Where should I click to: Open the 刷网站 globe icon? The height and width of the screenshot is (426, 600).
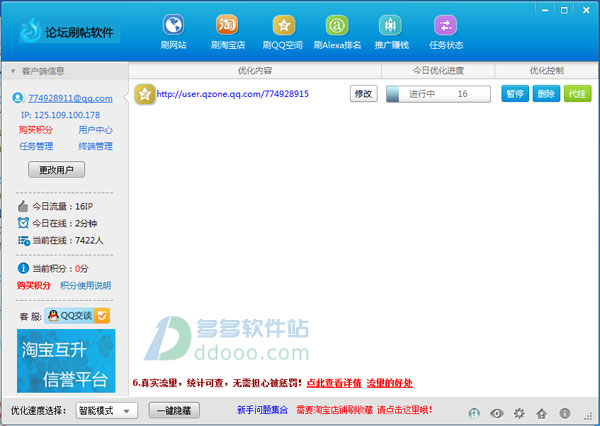pyautogui.click(x=174, y=25)
